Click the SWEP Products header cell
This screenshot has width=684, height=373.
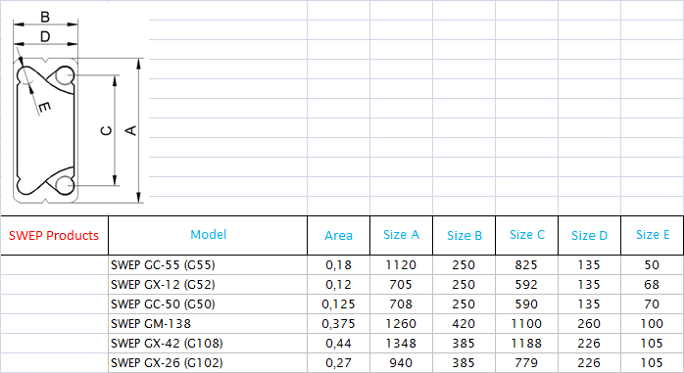point(54,236)
